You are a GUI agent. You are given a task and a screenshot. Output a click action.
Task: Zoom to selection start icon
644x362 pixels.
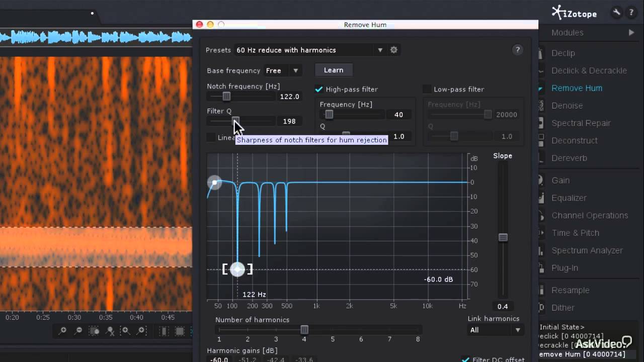(x=126, y=331)
